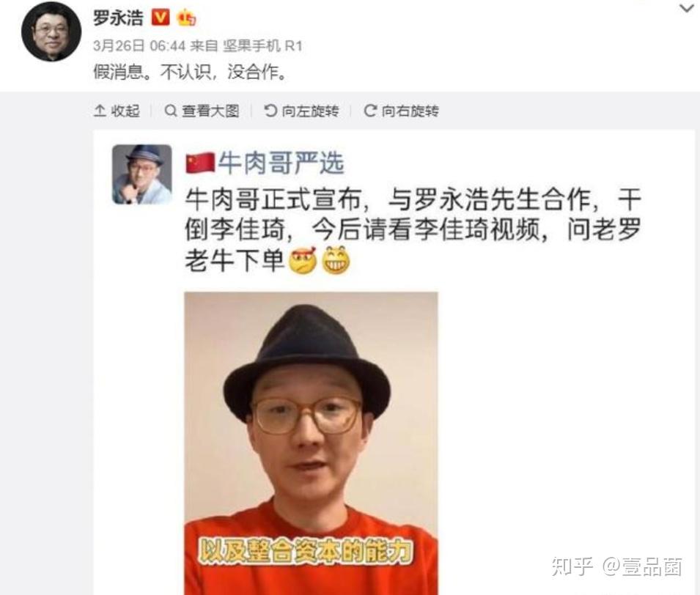The height and width of the screenshot is (595, 700).
Task: Rotate image right with 向右旋转
Action: [402, 111]
